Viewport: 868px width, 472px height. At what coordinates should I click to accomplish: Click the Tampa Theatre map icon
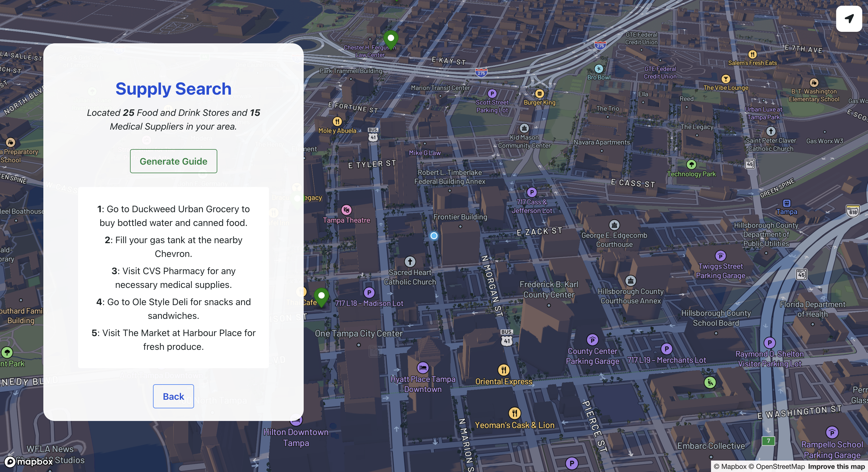coord(346,210)
